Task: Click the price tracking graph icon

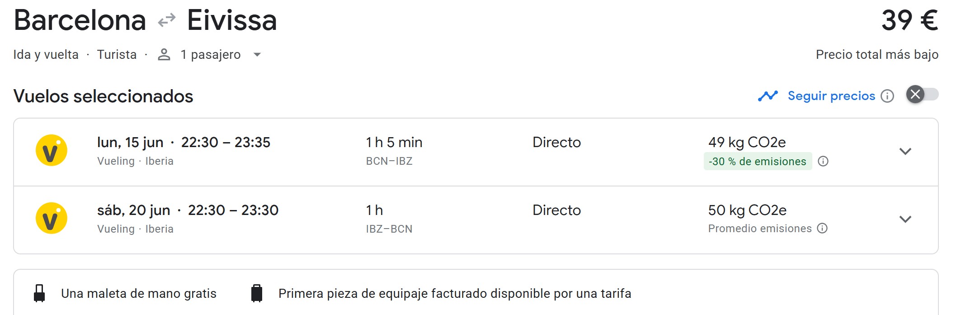Action: click(x=768, y=96)
